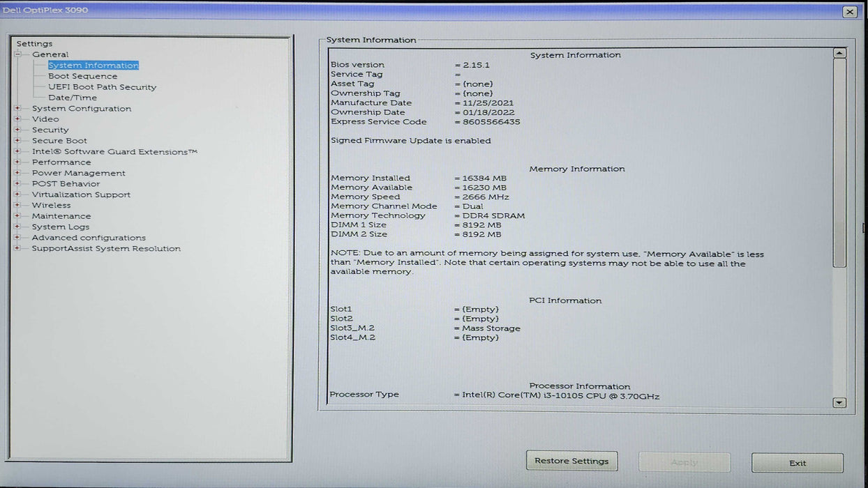
Task: Click the vertical scrollbar thumb
Action: click(839, 162)
